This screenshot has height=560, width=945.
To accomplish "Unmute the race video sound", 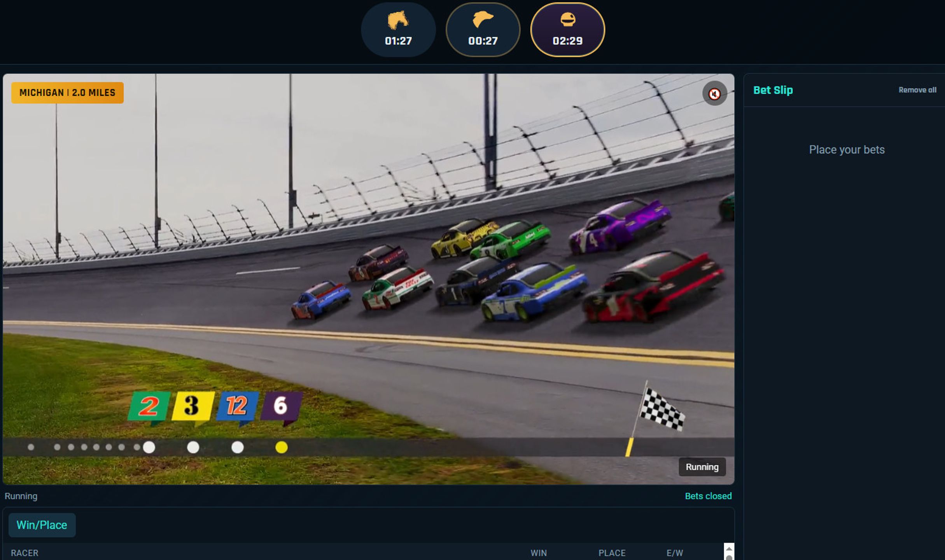I will 714,94.
